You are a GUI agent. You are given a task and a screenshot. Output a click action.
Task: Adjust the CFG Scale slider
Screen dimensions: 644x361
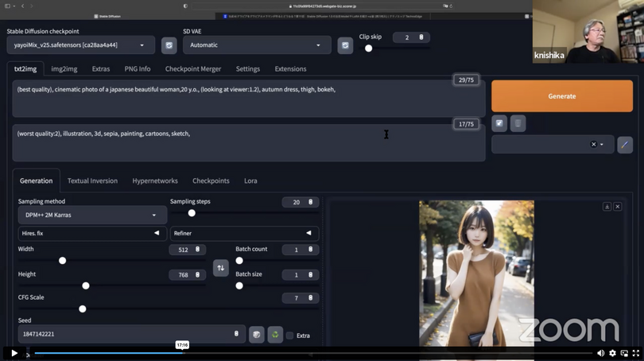tap(169, 309)
